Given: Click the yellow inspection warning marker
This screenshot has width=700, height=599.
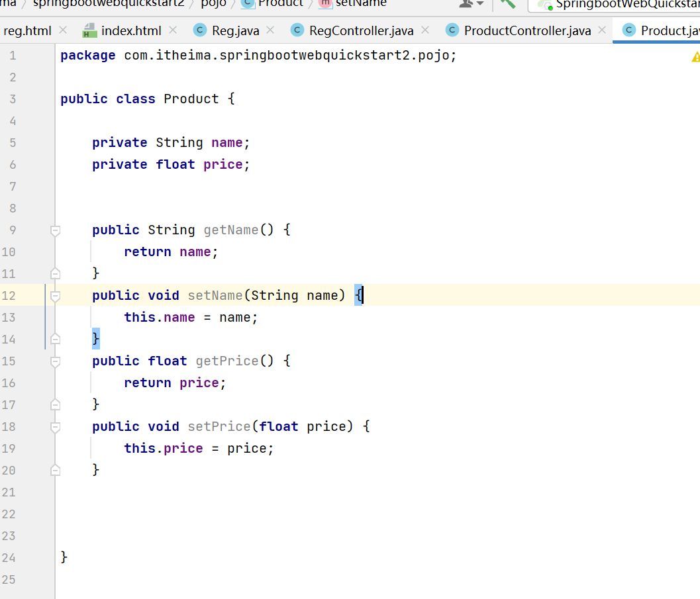Looking at the screenshot, I should click(695, 57).
